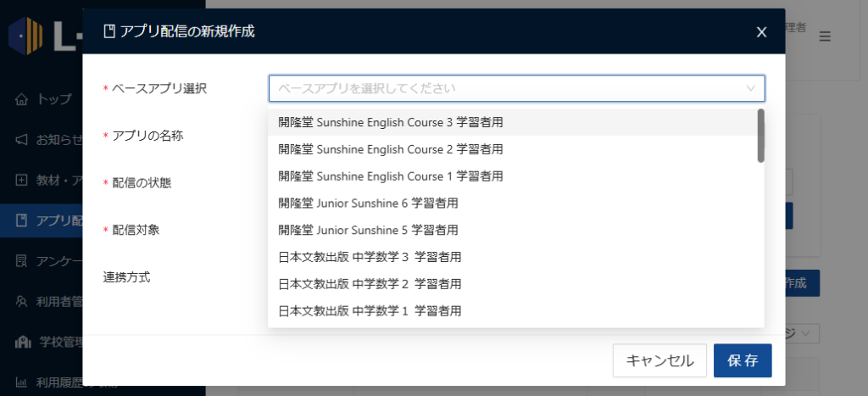This screenshot has width=868, height=396.
Task: Choose 開隆堂 Junior Sunshine 6 学習者用
Action: (x=513, y=204)
